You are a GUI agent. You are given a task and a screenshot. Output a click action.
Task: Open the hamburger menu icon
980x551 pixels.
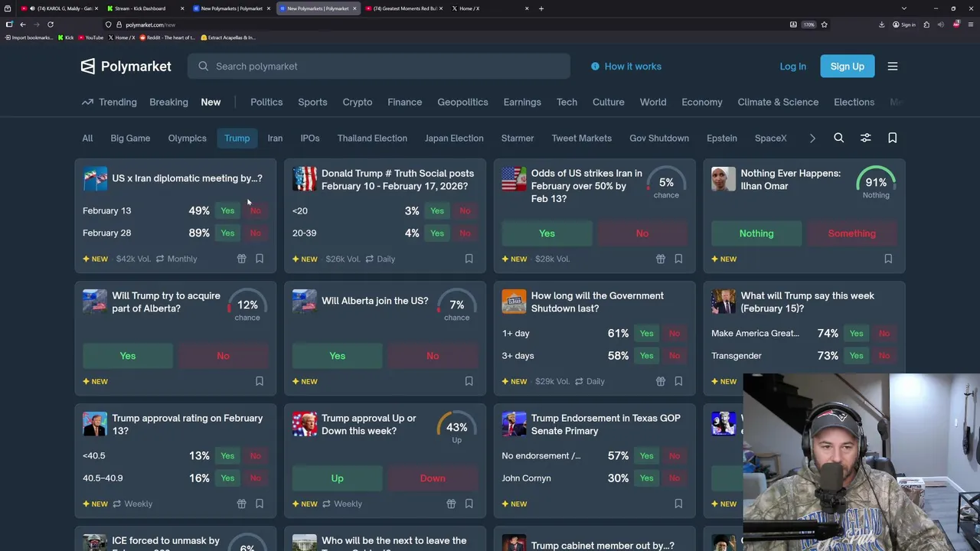point(893,67)
